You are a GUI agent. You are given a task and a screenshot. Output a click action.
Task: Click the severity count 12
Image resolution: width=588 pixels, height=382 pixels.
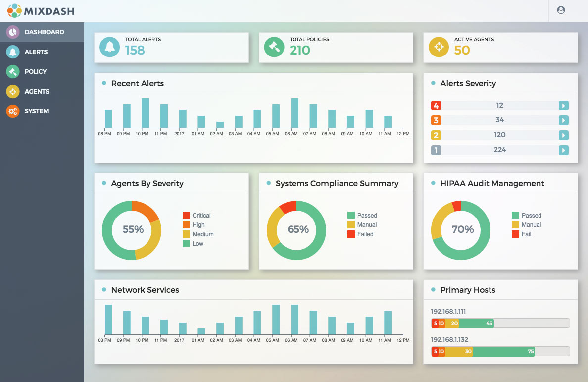click(500, 105)
